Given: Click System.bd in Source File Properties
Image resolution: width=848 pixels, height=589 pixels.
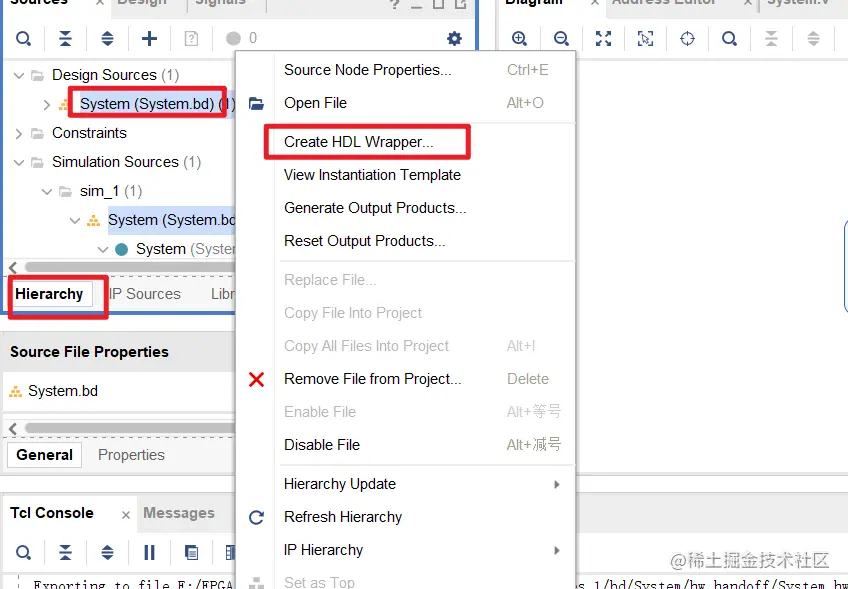Looking at the screenshot, I should point(63,391).
